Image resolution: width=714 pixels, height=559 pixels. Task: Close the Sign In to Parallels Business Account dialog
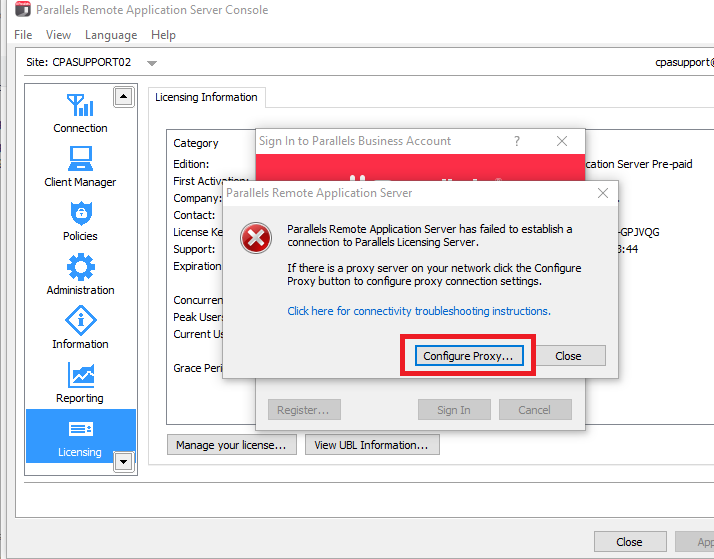[562, 141]
